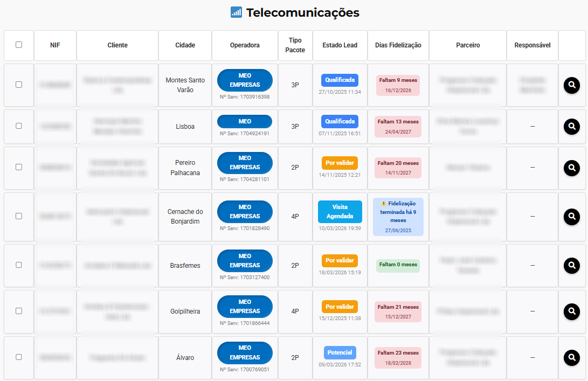The image size is (588, 381).
Task: Click the MEO operator badge in the Lisboa row
Action: (x=245, y=121)
